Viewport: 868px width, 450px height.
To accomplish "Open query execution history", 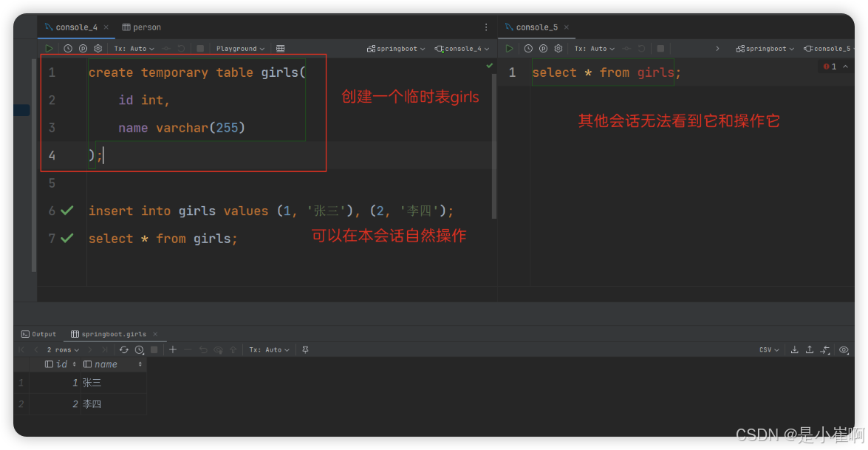I will coord(67,48).
